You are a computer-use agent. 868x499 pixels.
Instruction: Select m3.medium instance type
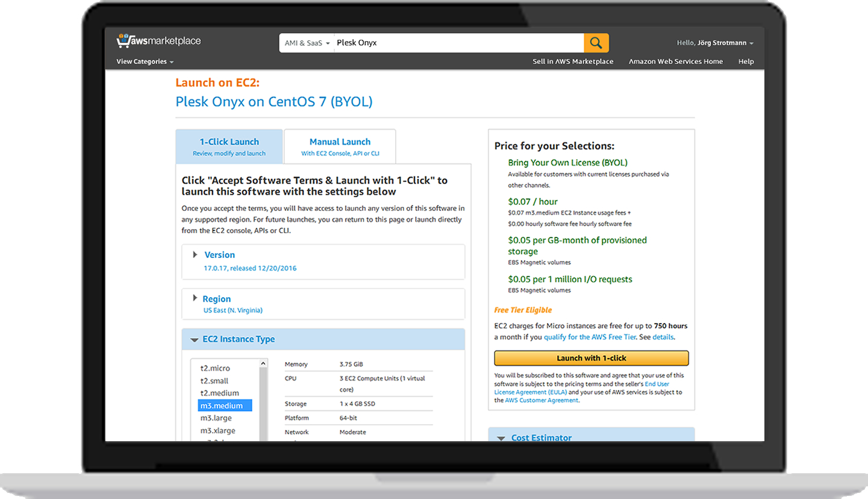click(225, 406)
